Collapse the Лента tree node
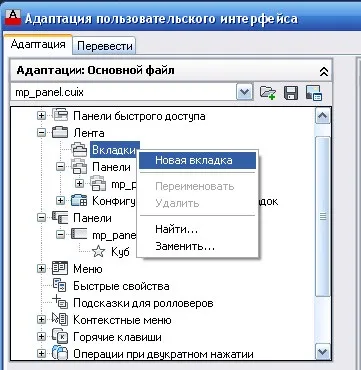Image resolution: width=361 pixels, height=370 pixels. (x=41, y=133)
